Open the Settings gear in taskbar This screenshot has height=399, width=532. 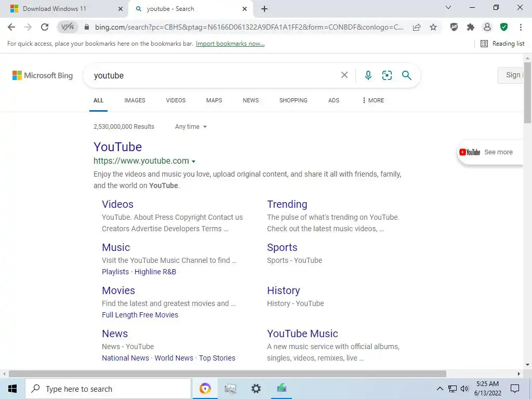tap(256, 389)
